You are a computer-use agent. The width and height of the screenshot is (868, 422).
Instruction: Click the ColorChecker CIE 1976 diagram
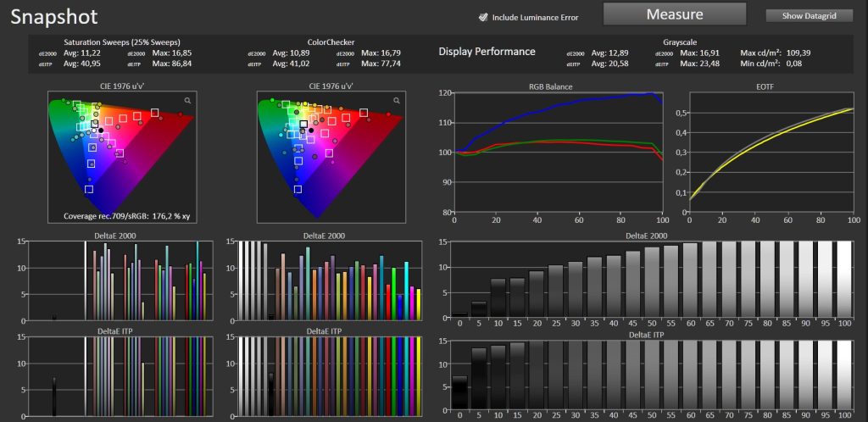coord(330,157)
